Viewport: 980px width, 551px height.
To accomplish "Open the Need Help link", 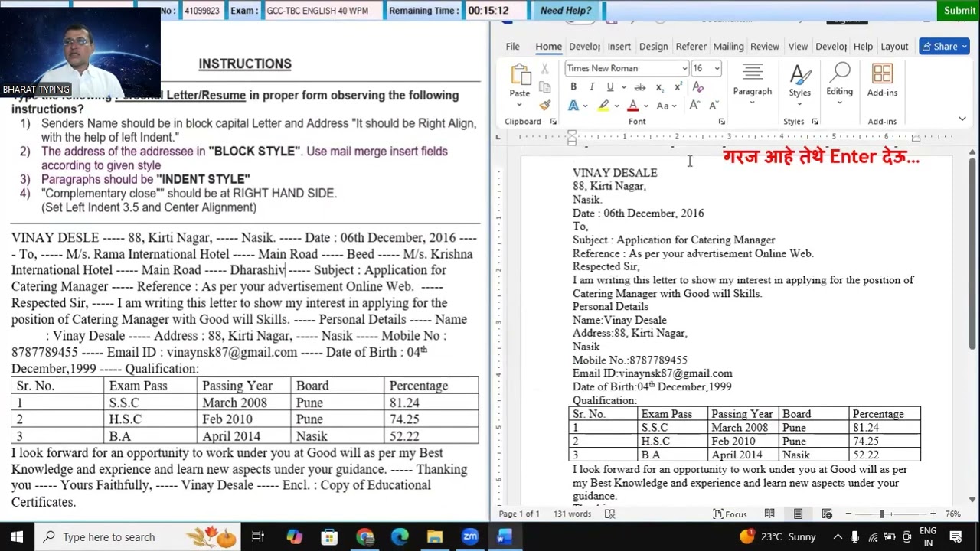I will point(566,11).
